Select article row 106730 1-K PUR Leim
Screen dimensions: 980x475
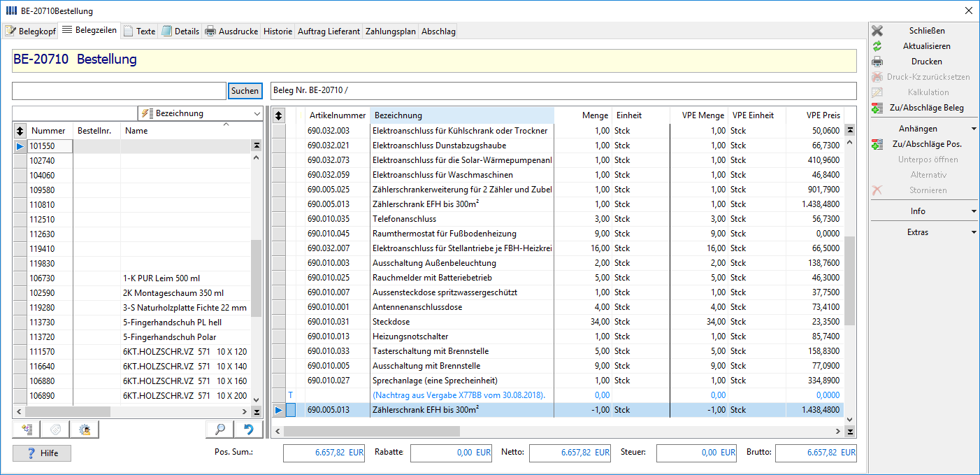coord(131,278)
